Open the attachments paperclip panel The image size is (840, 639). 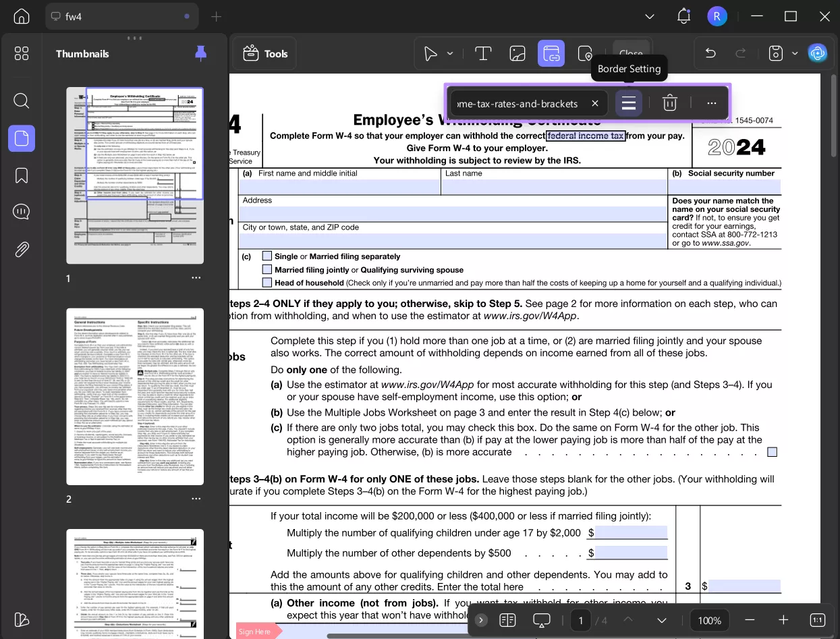22,250
